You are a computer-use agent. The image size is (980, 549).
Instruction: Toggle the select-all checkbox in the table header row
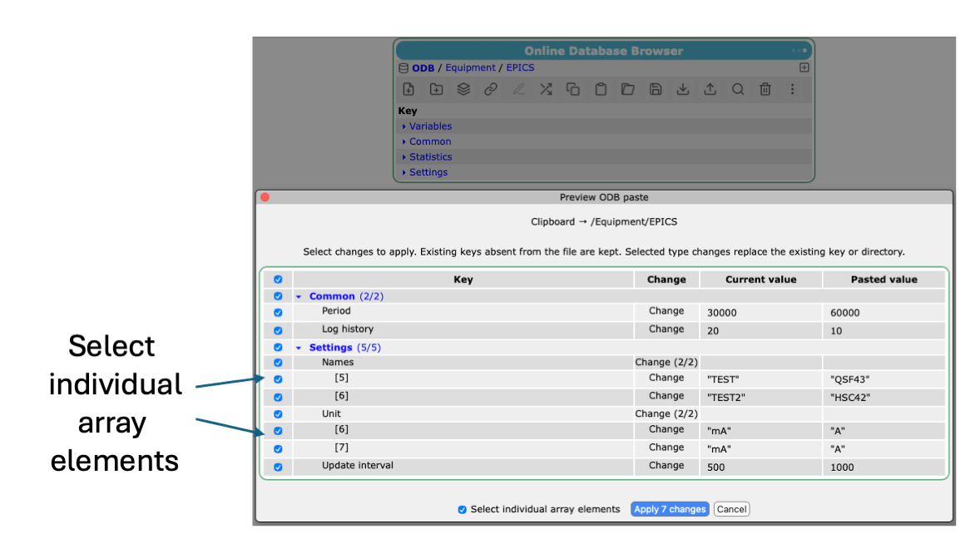coord(278,279)
